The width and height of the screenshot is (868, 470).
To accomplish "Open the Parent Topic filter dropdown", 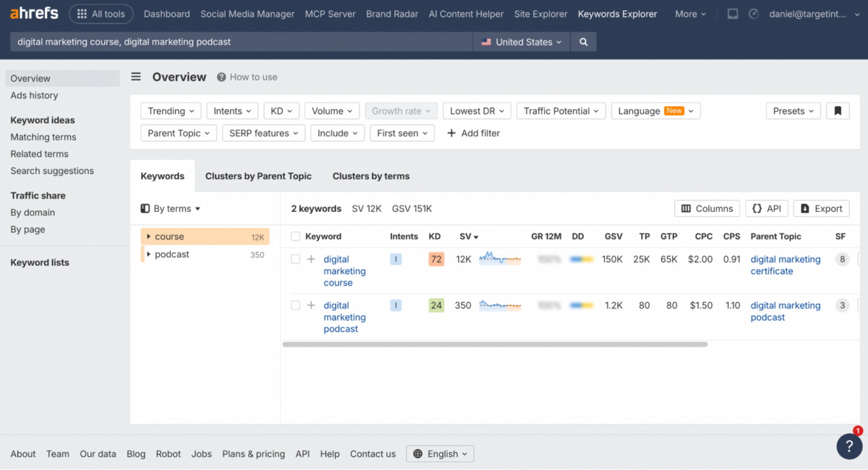I will tap(179, 133).
